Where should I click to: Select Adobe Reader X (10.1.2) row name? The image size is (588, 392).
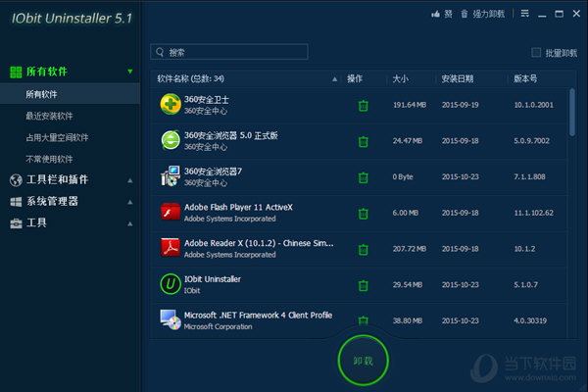point(259,243)
